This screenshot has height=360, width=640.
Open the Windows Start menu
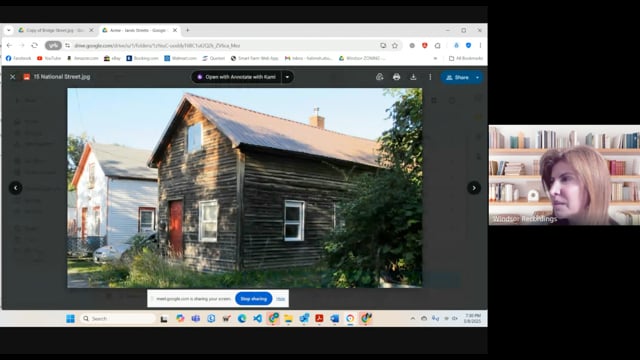(x=70, y=318)
